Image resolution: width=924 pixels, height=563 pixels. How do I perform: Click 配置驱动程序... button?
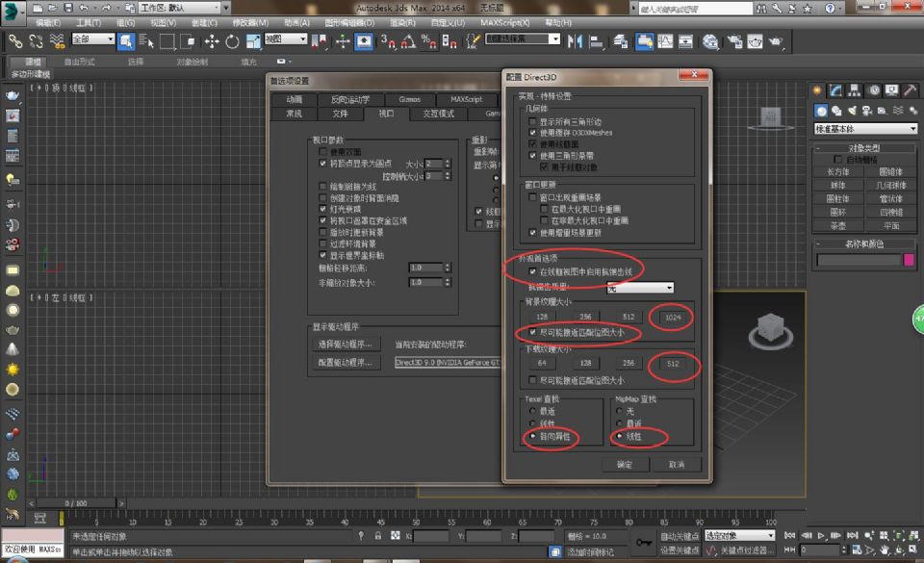tap(346, 363)
